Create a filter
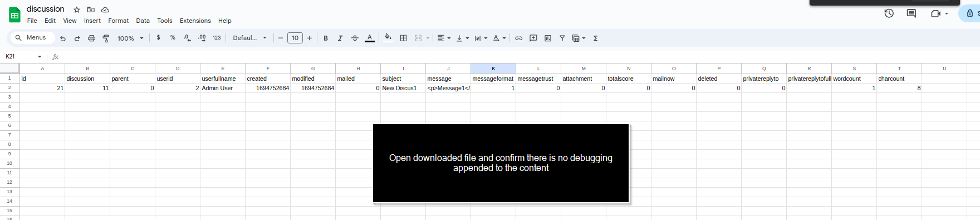The height and width of the screenshot is (220, 980). tap(562, 38)
